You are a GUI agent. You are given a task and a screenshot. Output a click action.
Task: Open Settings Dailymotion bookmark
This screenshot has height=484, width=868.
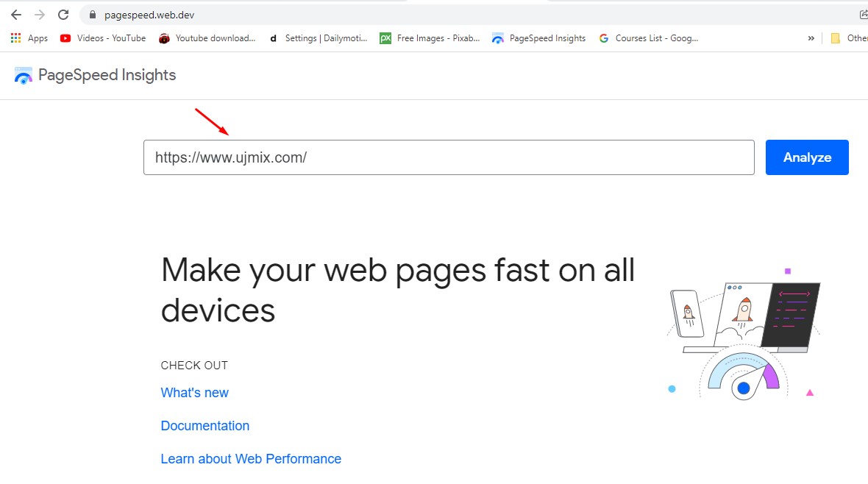318,38
